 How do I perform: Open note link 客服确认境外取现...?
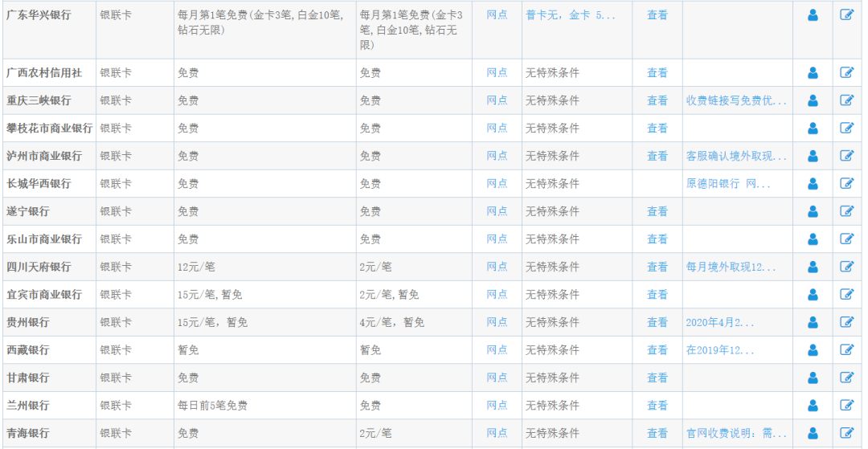click(736, 156)
